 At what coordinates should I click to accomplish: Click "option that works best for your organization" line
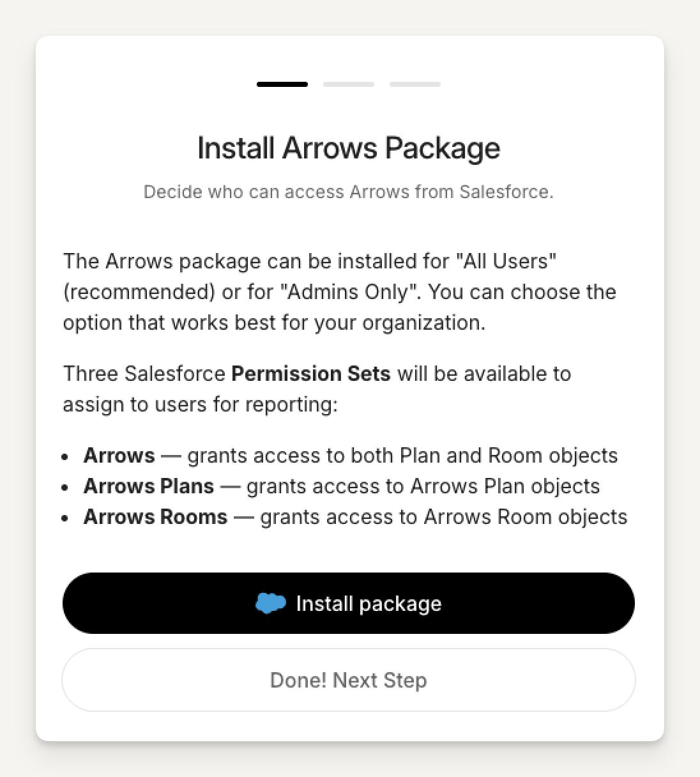click(274, 323)
